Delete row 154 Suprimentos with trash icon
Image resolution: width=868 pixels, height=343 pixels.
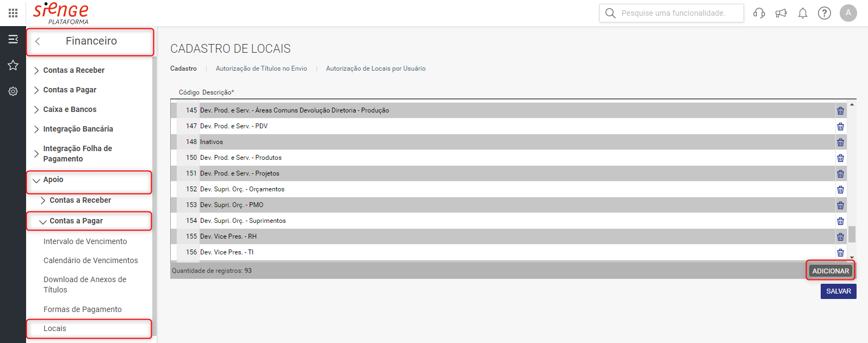tap(840, 221)
